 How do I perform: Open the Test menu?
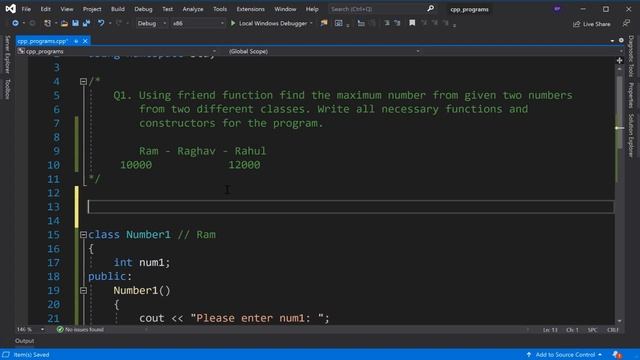click(x=167, y=9)
